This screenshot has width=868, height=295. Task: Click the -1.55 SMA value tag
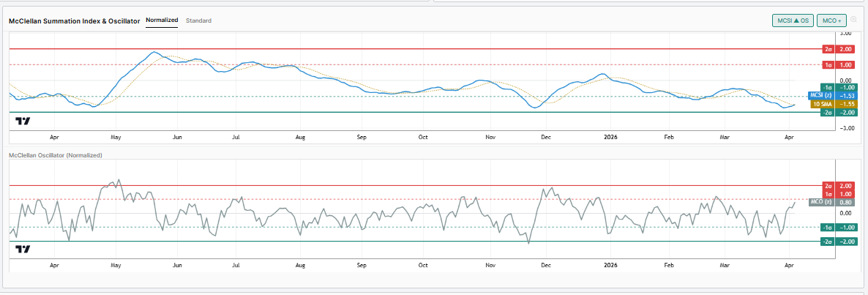pyautogui.click(x=847, y=103)
